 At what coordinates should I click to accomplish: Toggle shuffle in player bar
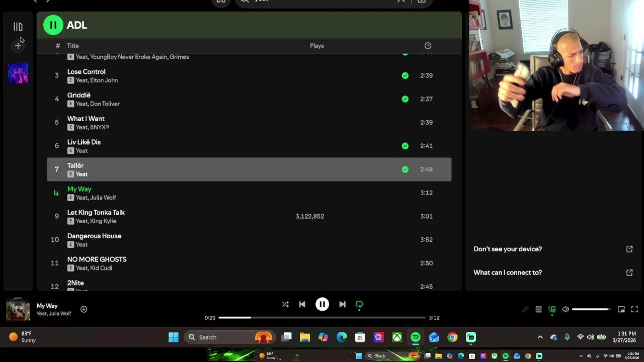(285, 304)
